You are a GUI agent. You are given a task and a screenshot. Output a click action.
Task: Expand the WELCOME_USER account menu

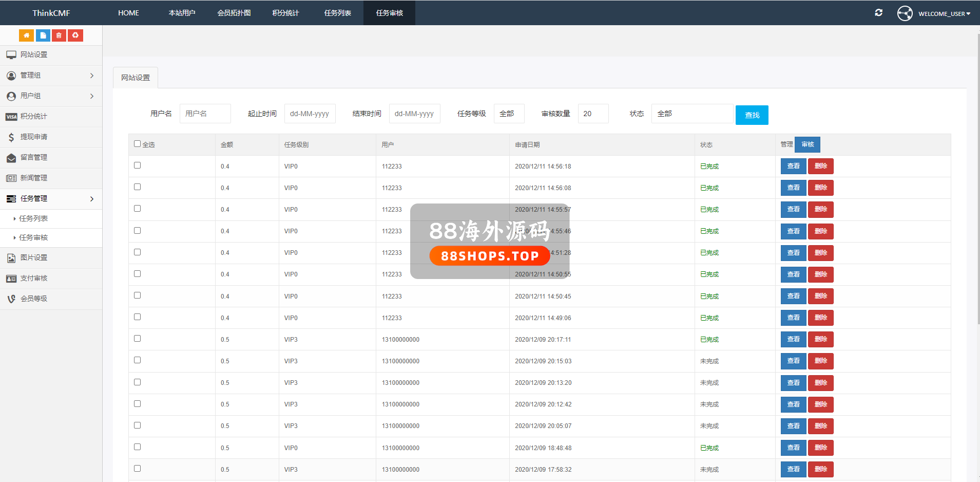coord(944,14)
